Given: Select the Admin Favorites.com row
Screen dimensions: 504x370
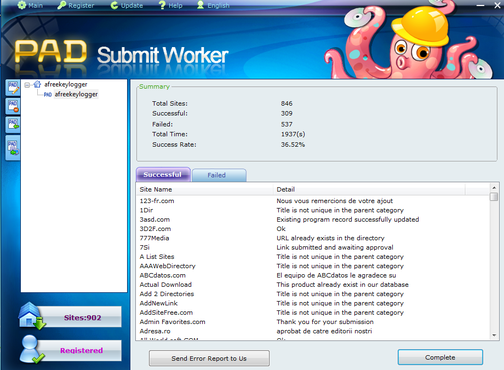Looking at the screenshot, I should click(x=312, y=322).
